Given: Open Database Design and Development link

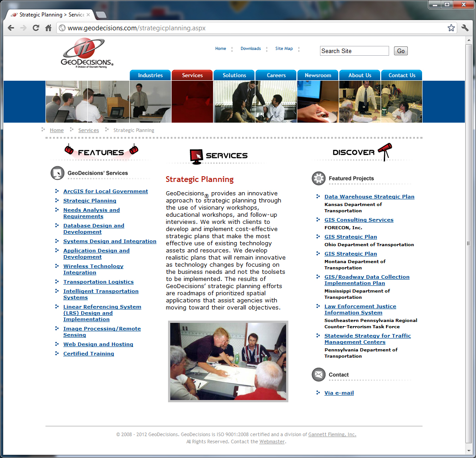Looking at the screenshot, I should click(94, 229).
